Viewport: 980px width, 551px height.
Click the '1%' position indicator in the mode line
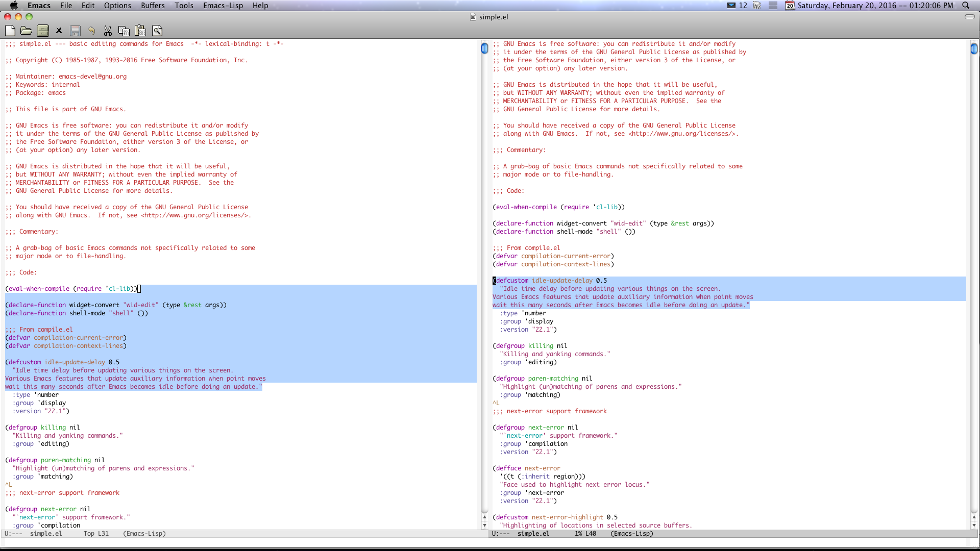[x=578, y=534]
